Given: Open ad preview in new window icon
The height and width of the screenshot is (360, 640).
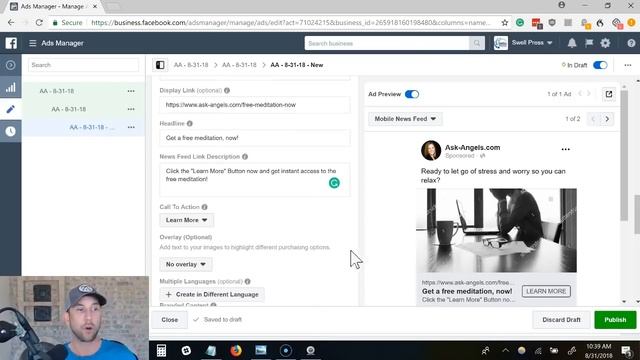Looking at the screenshot, I should click(x=609, y=94).
